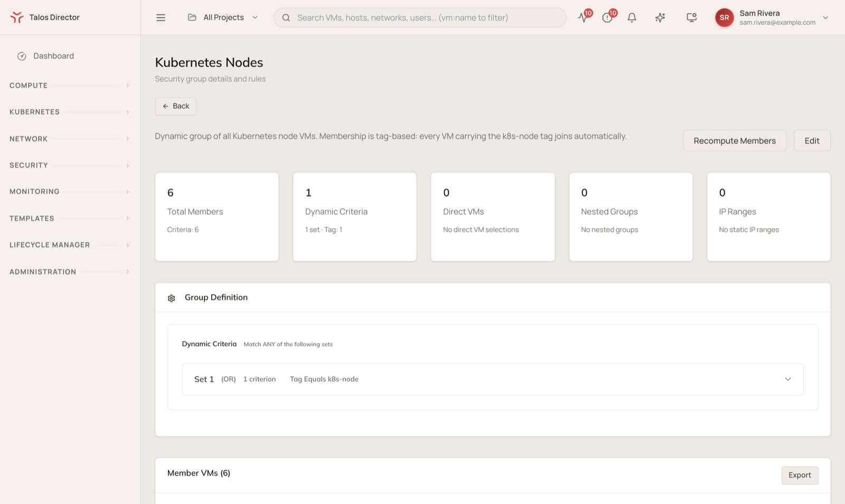Click the search magnifier icon

pyautogui.click(x=286, y=17)
